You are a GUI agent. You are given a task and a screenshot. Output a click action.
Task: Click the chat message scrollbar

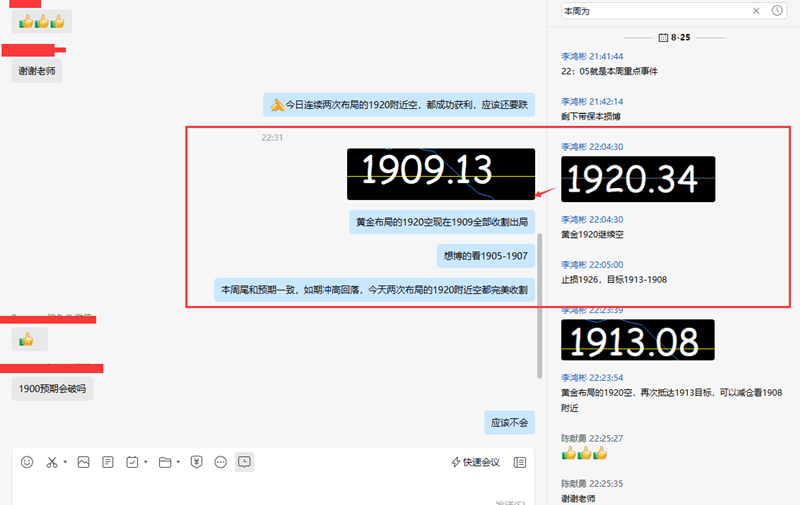coord(539,306)
